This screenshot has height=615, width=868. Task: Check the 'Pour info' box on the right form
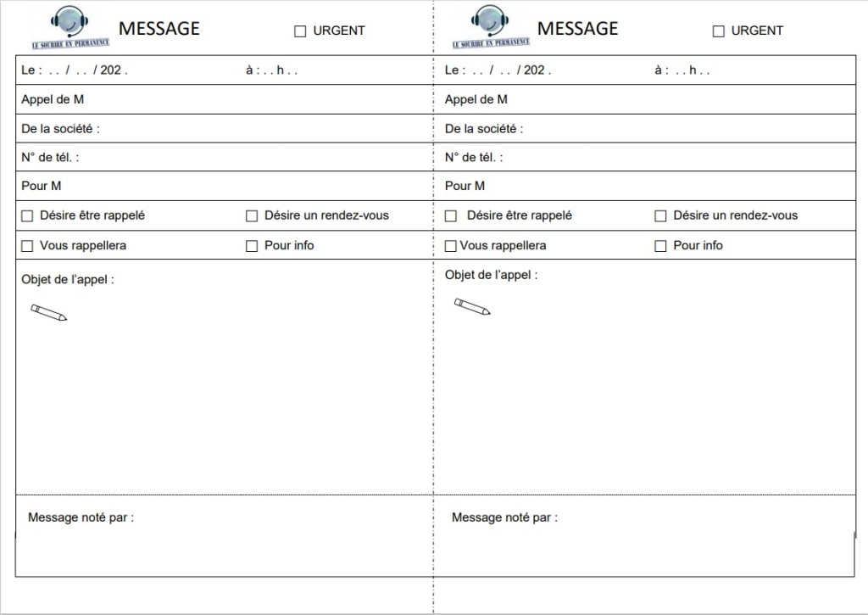coord(660,246)
